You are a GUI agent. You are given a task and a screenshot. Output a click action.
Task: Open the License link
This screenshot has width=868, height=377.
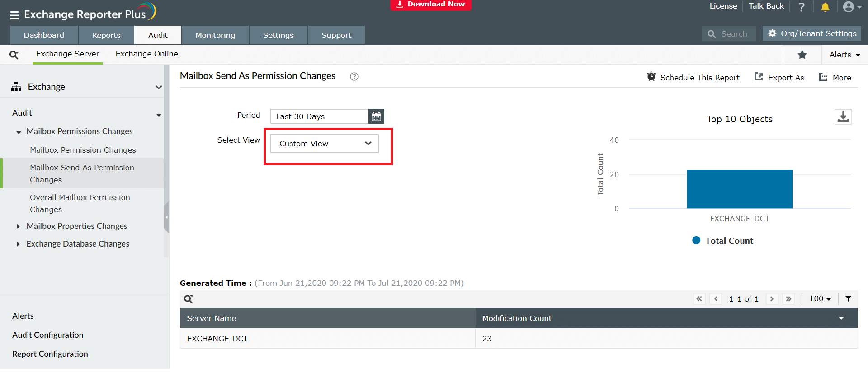723,6
